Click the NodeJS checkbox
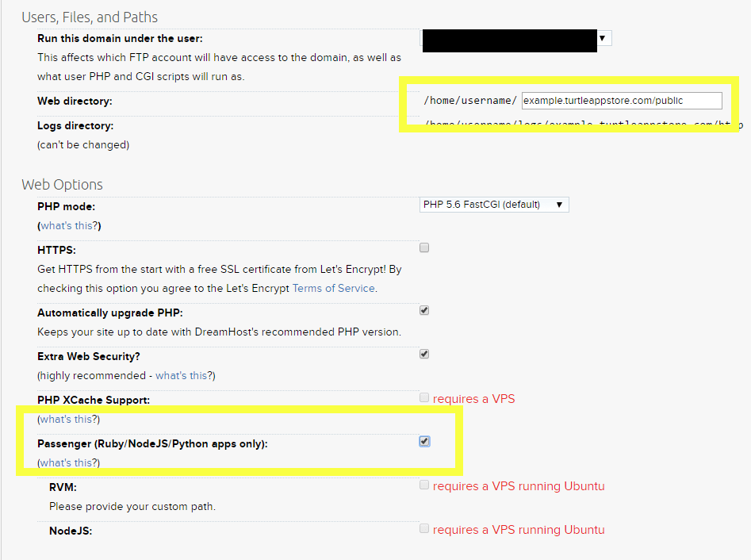The height and width of the screenshot is (560, 751). [423, 528]
